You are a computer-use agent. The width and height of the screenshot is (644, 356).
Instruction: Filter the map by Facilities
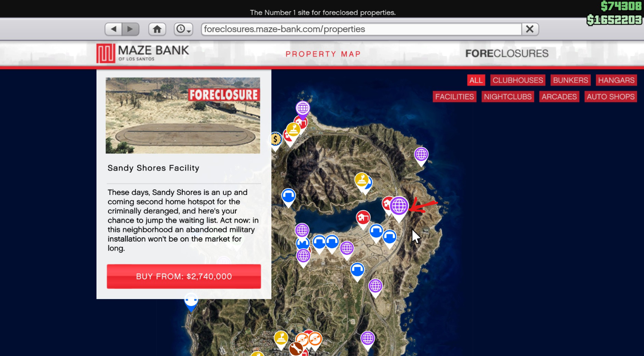[454, 97]
